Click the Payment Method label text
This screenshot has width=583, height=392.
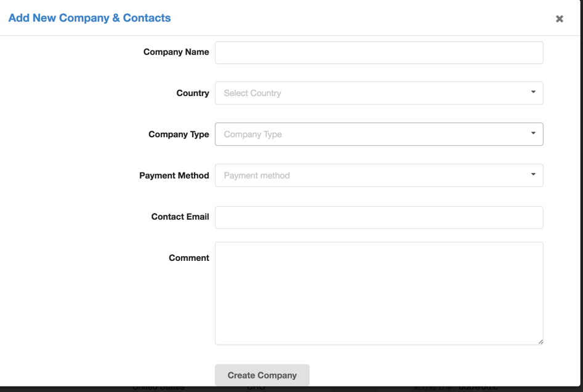click(174, 175)
